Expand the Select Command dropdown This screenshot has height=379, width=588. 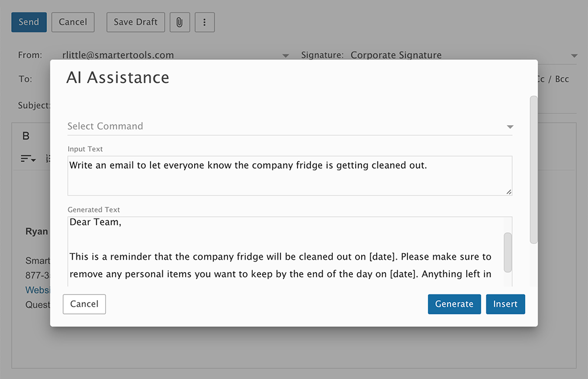(x=510, y=127)
